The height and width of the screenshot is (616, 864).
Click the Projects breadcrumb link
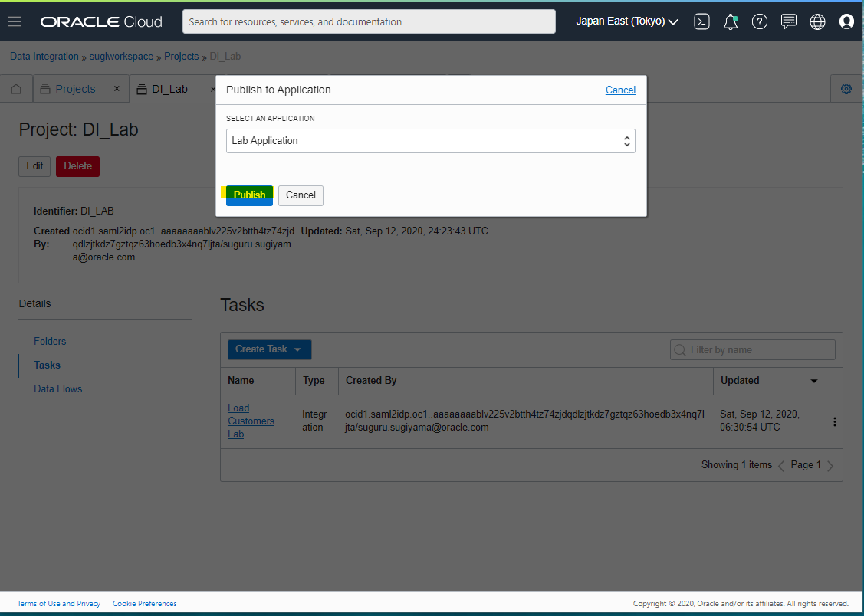[x=181, y=56]
